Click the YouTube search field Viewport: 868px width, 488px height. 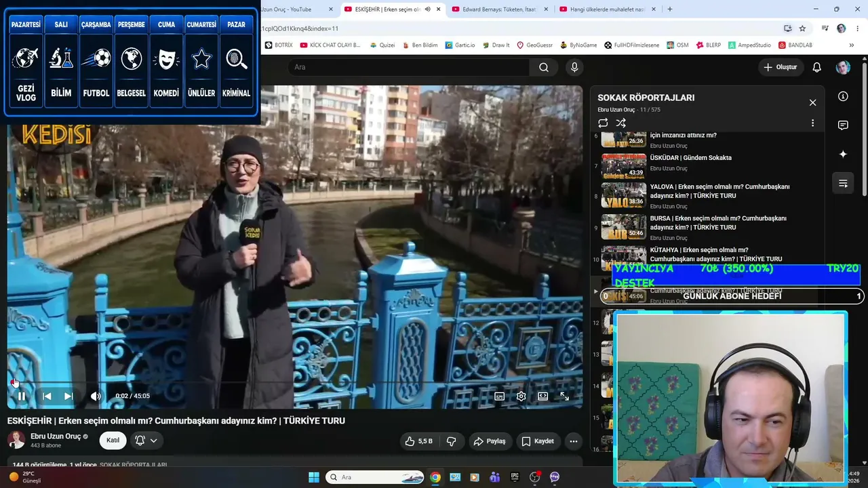point(408,67)
